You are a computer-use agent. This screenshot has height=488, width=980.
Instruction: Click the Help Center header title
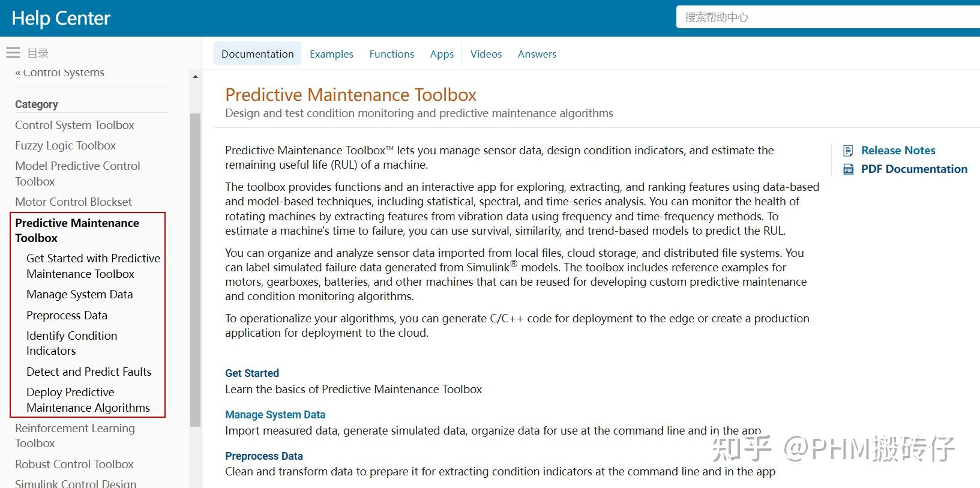(61, 18)
